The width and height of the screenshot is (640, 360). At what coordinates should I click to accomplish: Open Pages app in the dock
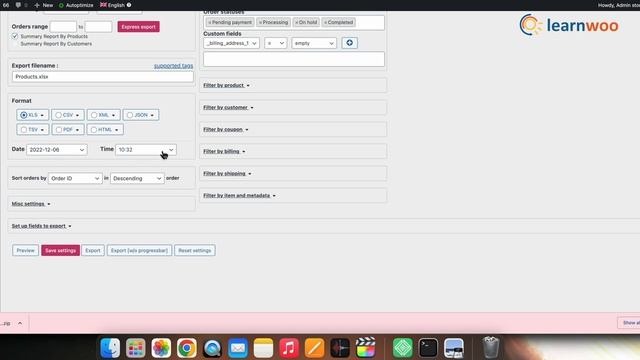(314, 348)
